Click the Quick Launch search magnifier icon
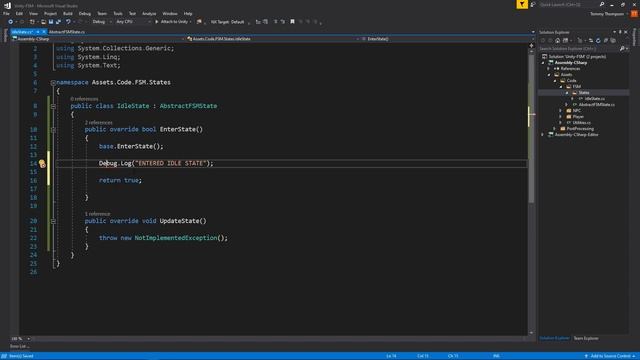Screen dimensions: 640x360 (x=602, y=4)
